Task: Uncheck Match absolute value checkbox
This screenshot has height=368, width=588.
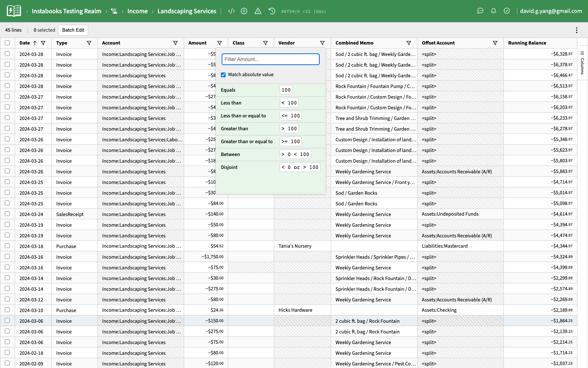Action: pos(223,75)
